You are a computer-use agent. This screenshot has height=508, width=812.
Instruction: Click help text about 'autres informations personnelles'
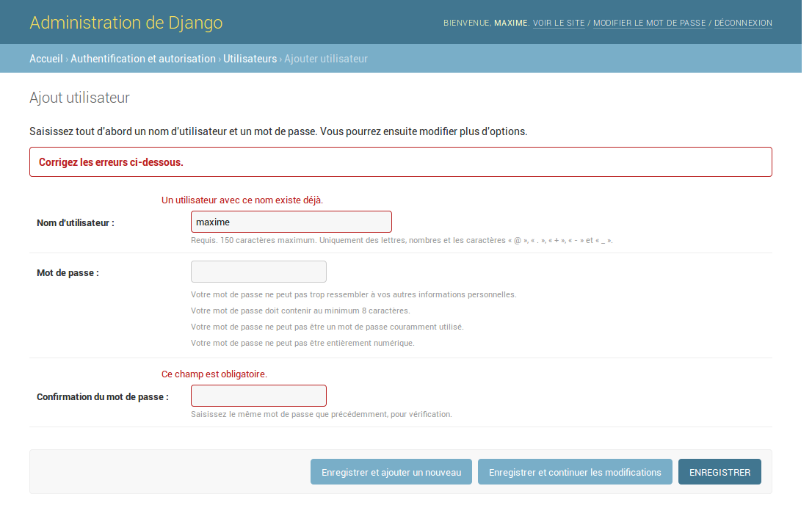pos(354,294)
